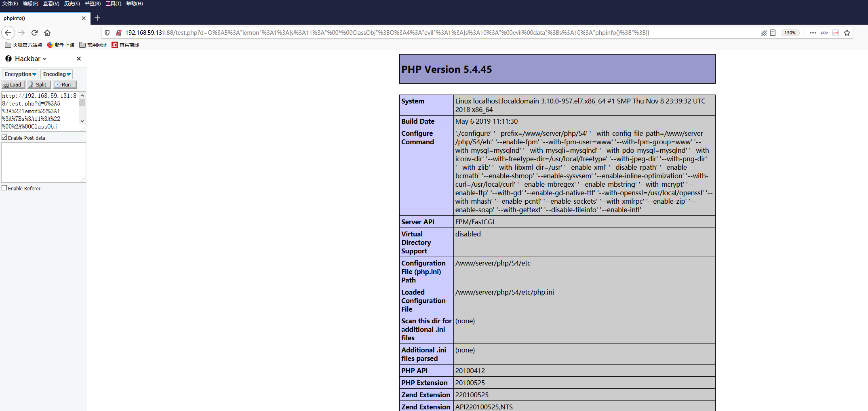Expand the Encoding dropdown in Hackbar
This screenshot has height=411, width=868.
coord(57,74)
